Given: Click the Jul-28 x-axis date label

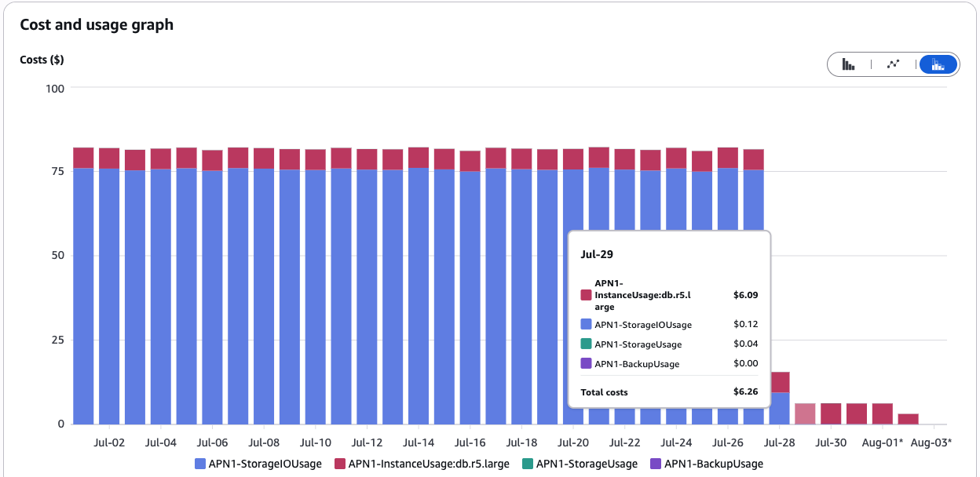Looking at the screenshot, I should point(779,442).
